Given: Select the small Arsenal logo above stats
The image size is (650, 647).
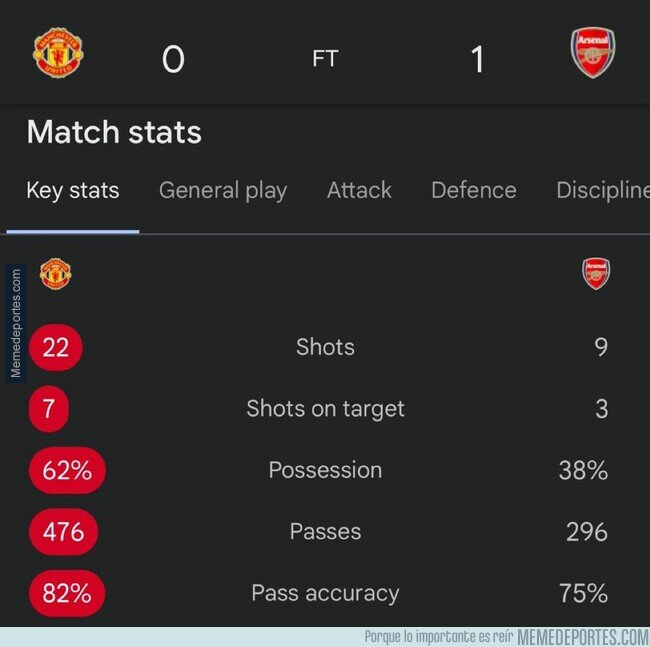Looking at the screenshot, I should click(596, 274).
